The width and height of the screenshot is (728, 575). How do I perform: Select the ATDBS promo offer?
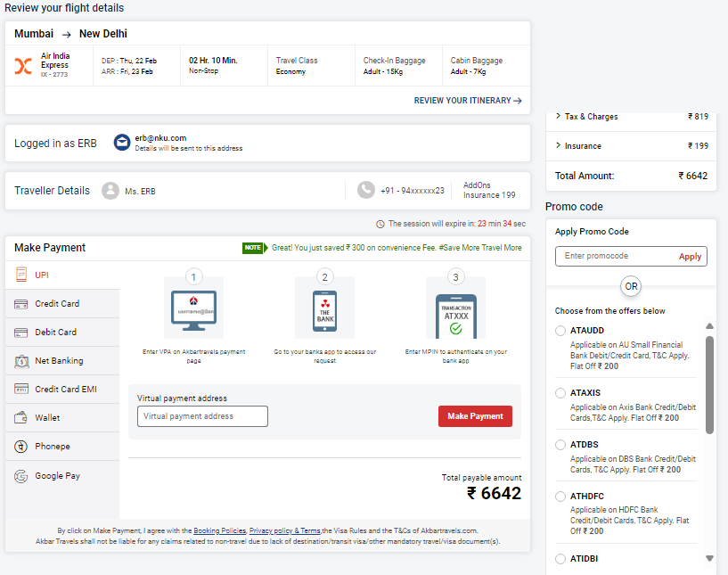[560, 445]
